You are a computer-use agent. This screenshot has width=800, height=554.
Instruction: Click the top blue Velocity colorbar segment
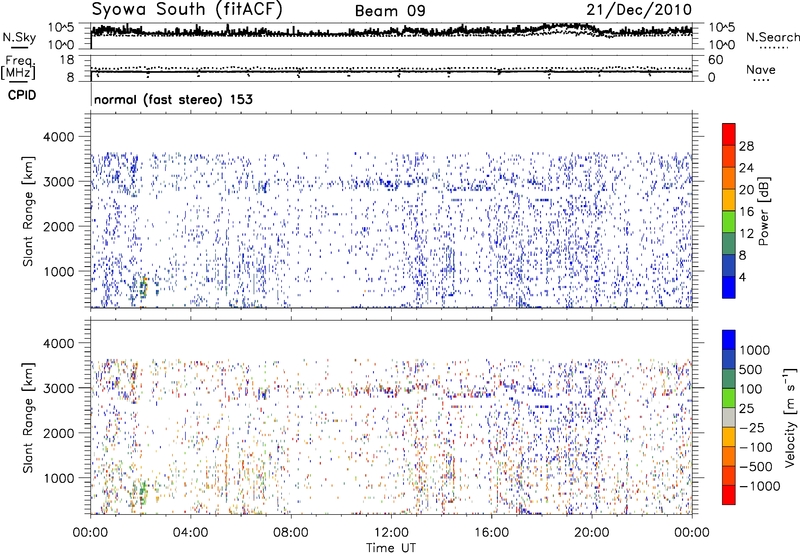[x=729, y=340]
